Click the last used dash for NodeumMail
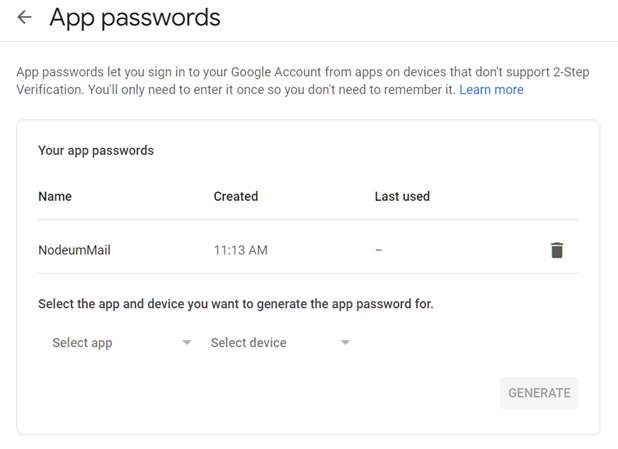Image resolution: width=618 pixels, height=449 pixels. point(379,250)
